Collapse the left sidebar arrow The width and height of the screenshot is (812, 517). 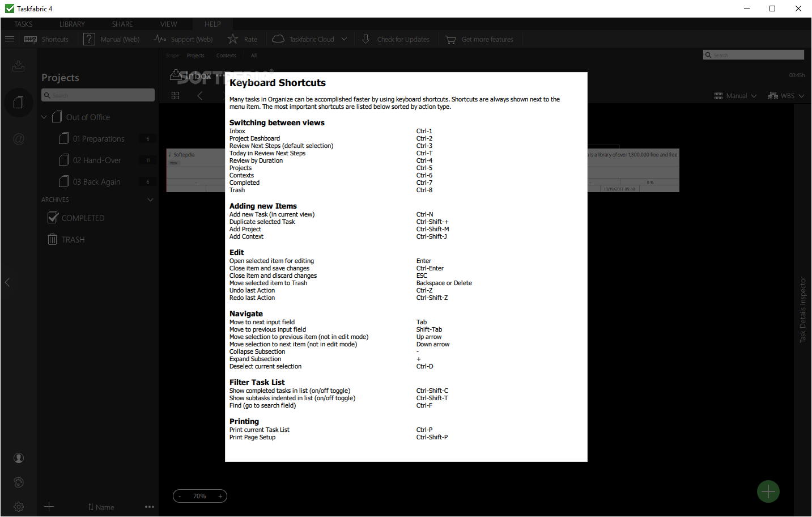click(x=7, y=282)
